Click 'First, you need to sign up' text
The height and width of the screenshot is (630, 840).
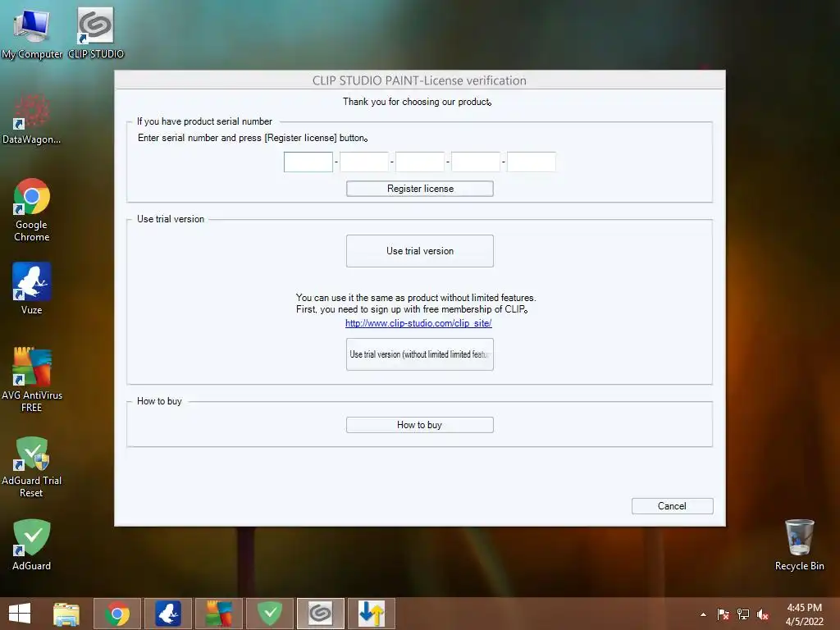pos(412,309)
